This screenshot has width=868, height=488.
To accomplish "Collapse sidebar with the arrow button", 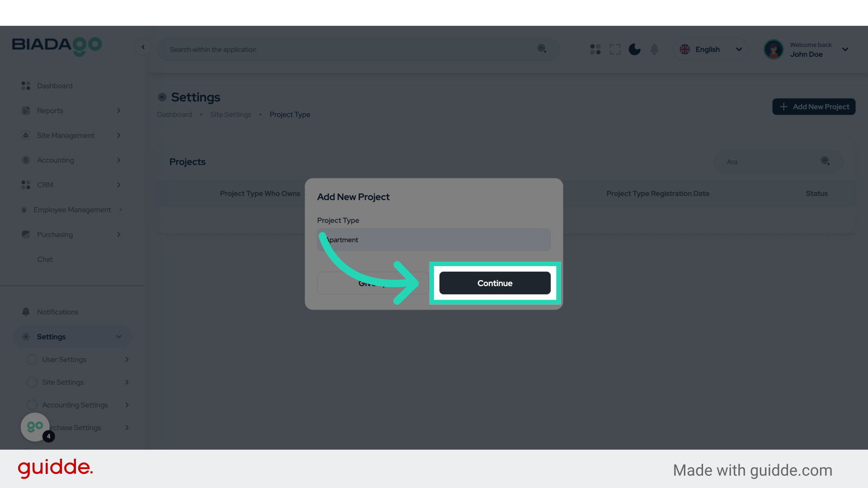I will click(x=143, y=47).
